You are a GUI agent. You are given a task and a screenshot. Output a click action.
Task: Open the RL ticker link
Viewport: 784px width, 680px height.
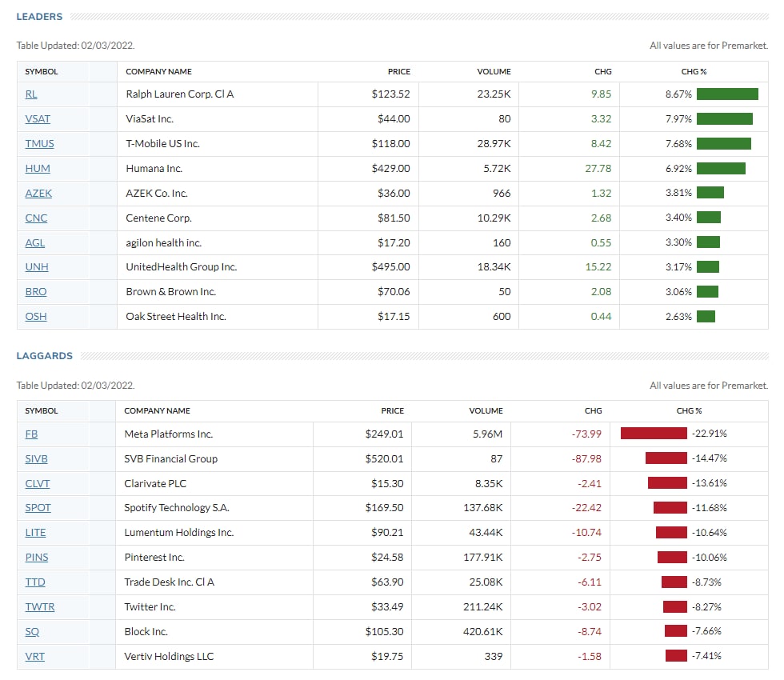click(x=31, y=94)
